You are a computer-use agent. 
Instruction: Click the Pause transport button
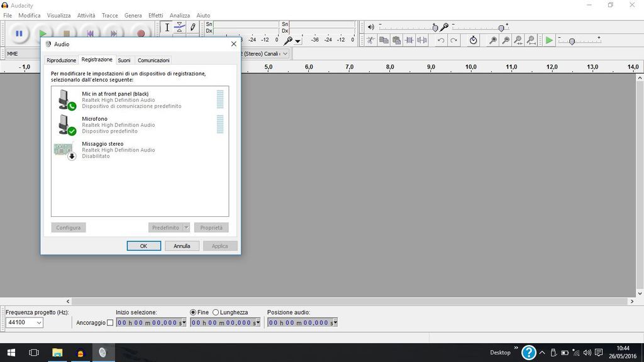click(19, 33)
